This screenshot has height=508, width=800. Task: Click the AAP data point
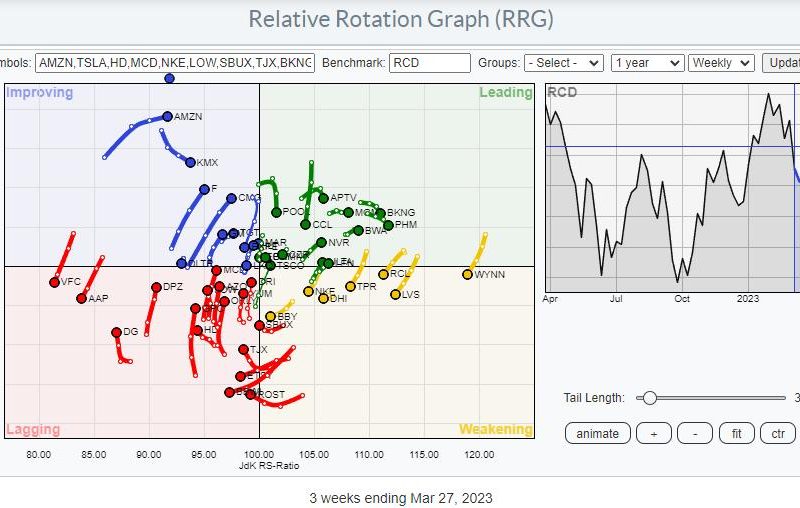point(82,298)
